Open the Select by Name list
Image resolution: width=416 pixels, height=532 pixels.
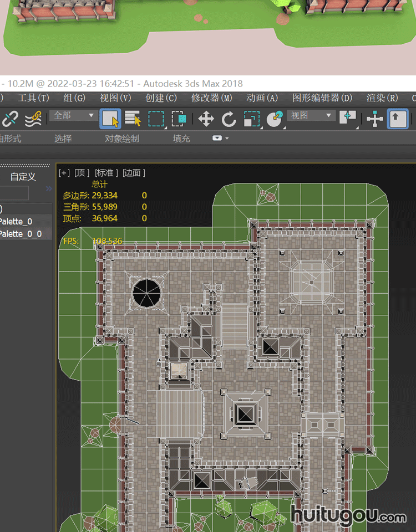coord(133,119)
